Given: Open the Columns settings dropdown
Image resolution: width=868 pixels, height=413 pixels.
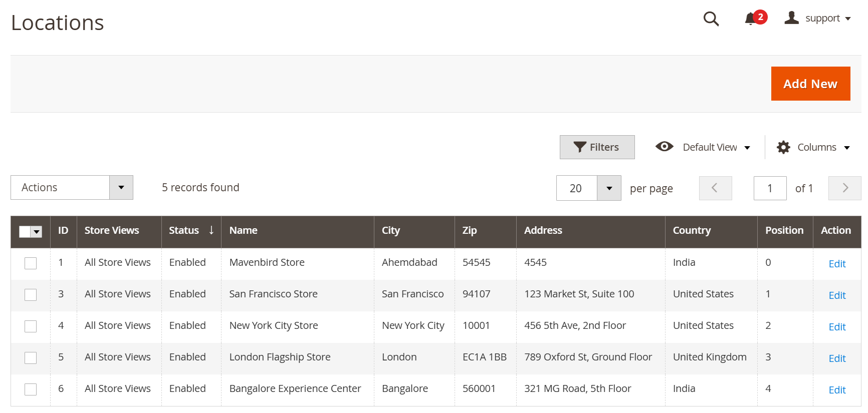Looking at the screenshot, I should (x=813, y=147).
